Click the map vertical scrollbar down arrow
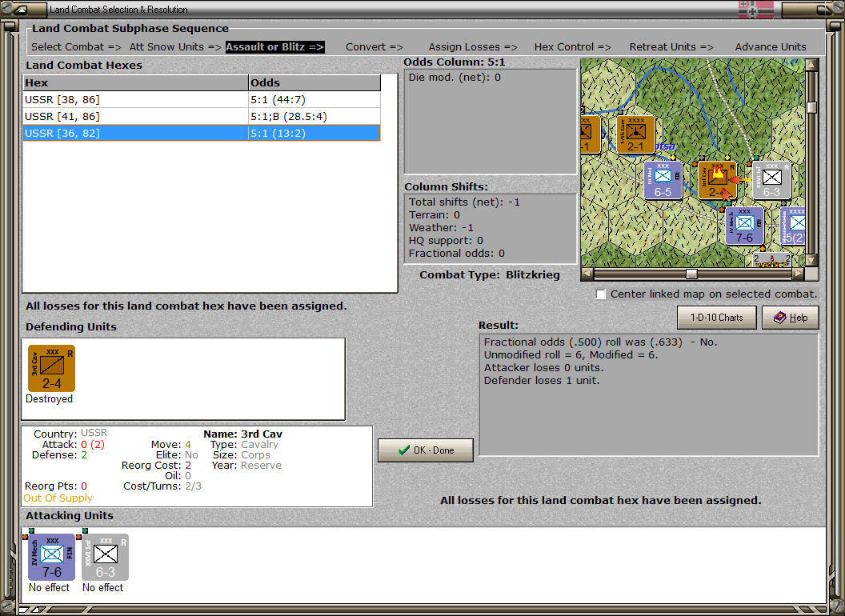 811,260
